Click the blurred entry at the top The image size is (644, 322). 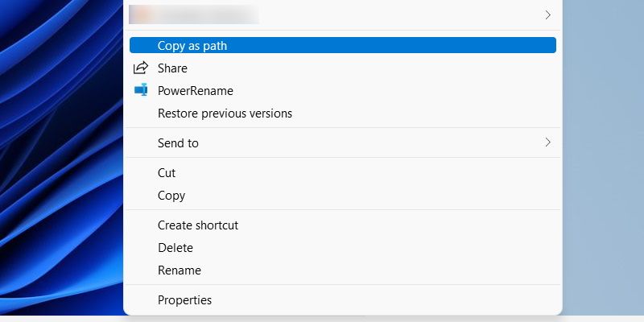pos(343,15)
